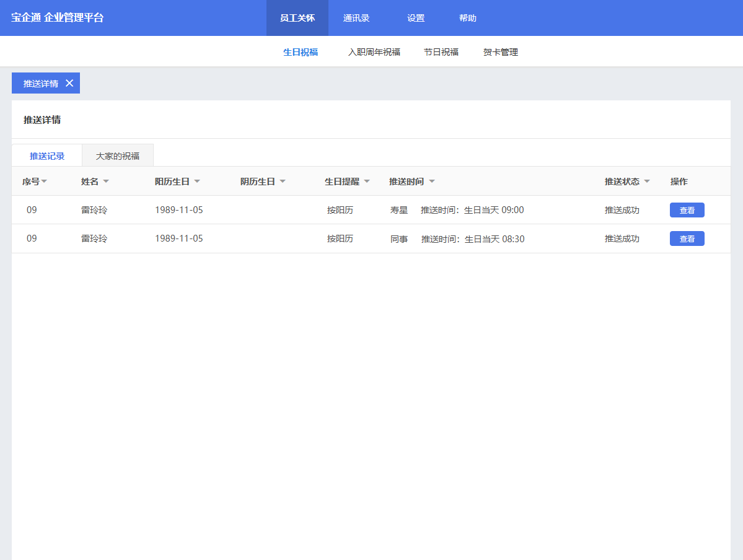This screenshot has width=743, height=560.
Task: Navigate to 入职周年祝福
Action: click(x=374, y=52)
